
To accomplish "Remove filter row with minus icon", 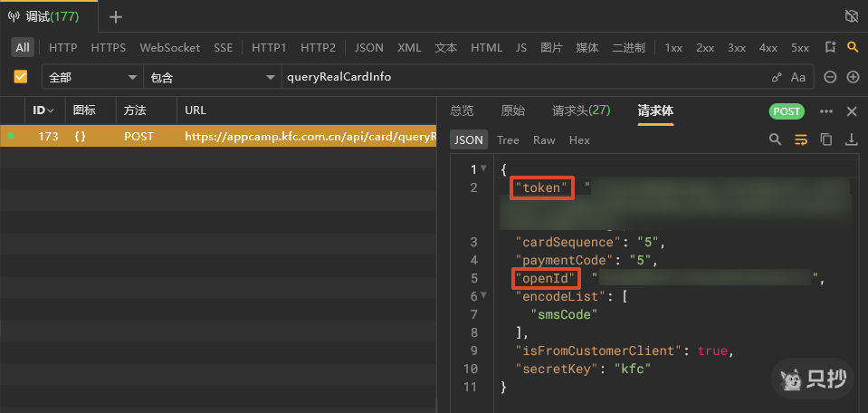I will coord(830,78).
